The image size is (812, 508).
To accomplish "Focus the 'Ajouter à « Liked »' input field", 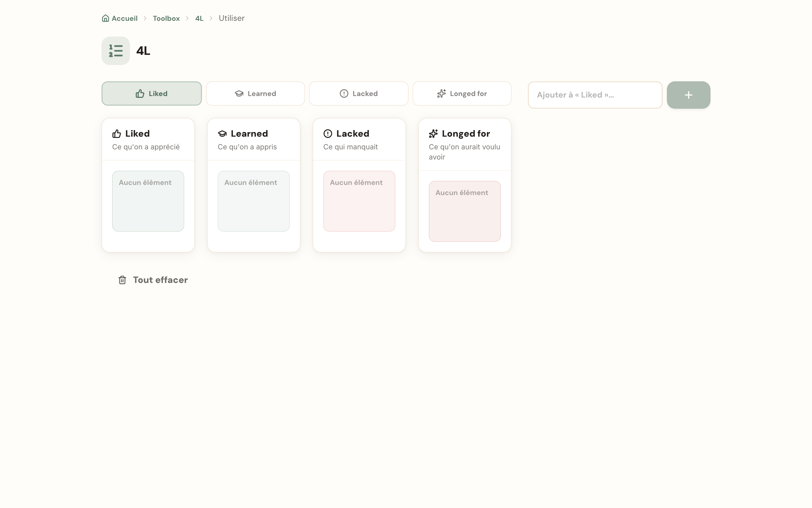I will pyautogui.click(x=595, y=95).
